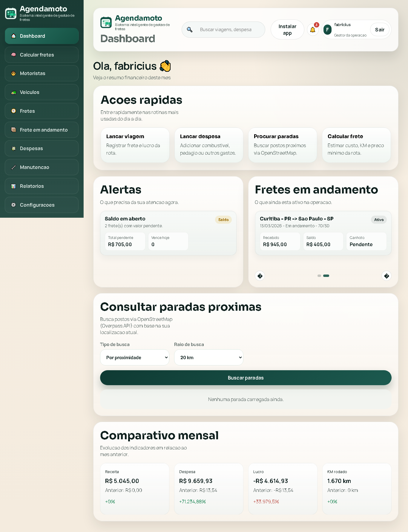Open Curitiba - PR -> Sao Paulo frete card
The height and width of the screenshot is (532, 408).
(x=323, y=233)
